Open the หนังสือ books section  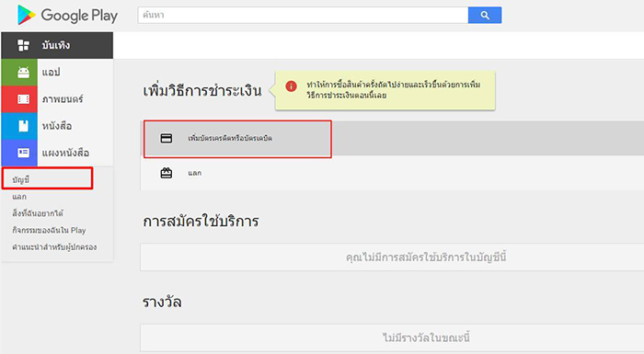(x=57, y=126)
